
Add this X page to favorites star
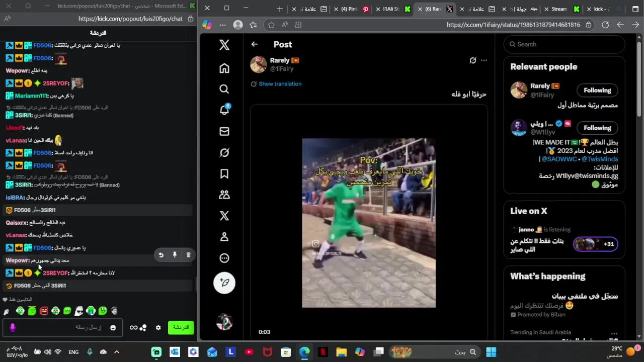[x=271, y=25]
